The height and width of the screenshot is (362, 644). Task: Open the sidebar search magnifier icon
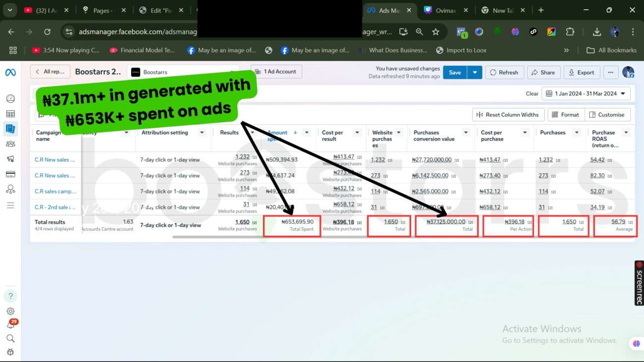pos(10,338)
